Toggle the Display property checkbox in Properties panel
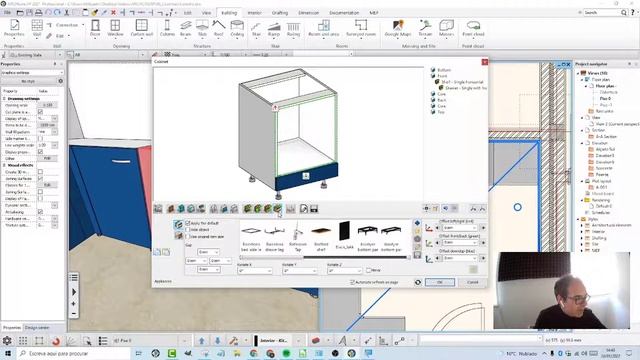The image size is (640, 360). 40,152
